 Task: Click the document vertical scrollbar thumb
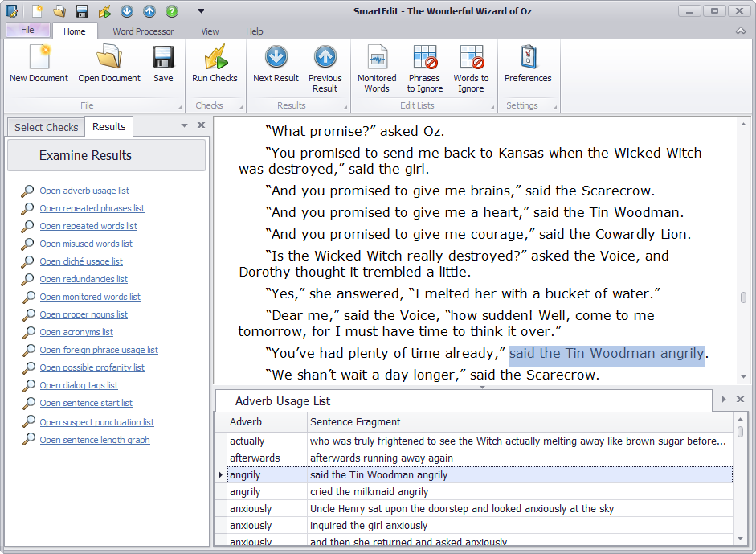[743, 298]
